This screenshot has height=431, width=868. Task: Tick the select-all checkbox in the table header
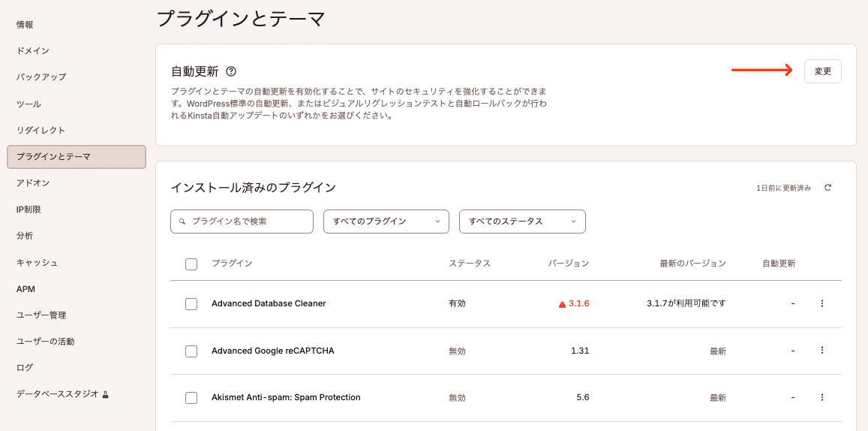pos(191,264)
